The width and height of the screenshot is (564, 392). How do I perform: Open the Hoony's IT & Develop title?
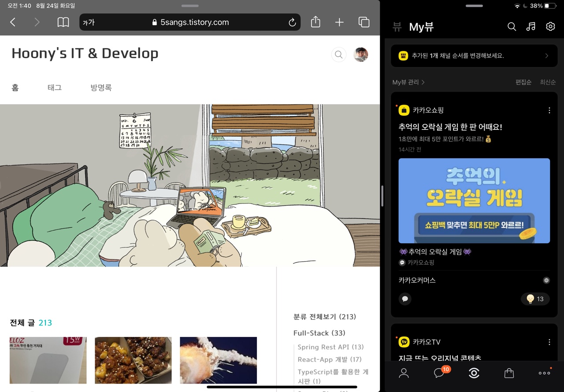click(85, 53)
